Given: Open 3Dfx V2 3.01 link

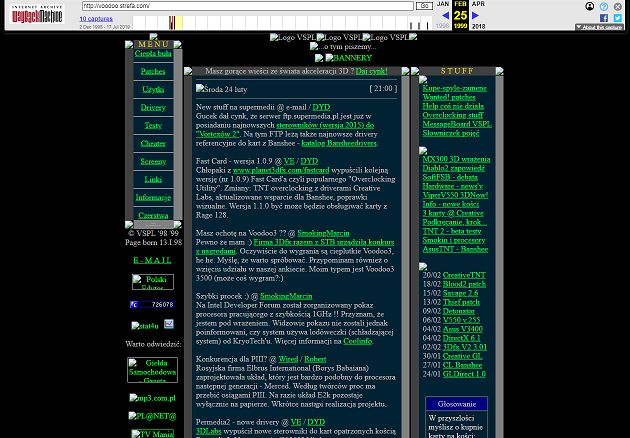Looking at the screenshot, I should [465, 347].
